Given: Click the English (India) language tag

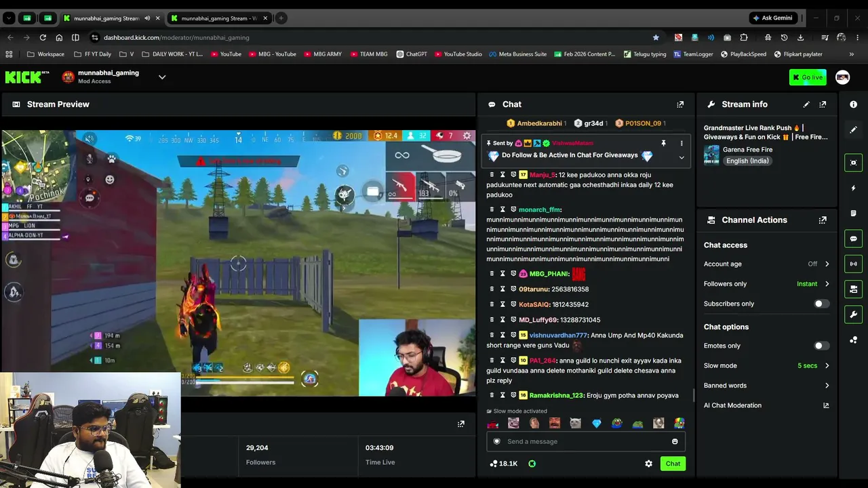Looking at the screenshot, I should [747, 161].
